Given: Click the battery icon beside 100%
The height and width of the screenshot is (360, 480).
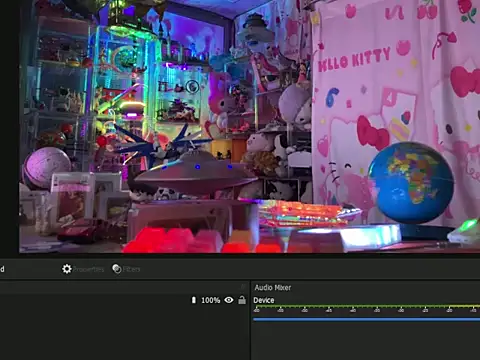Looking at the screenshot, I should pyautogui.click(x=194, y=300).
